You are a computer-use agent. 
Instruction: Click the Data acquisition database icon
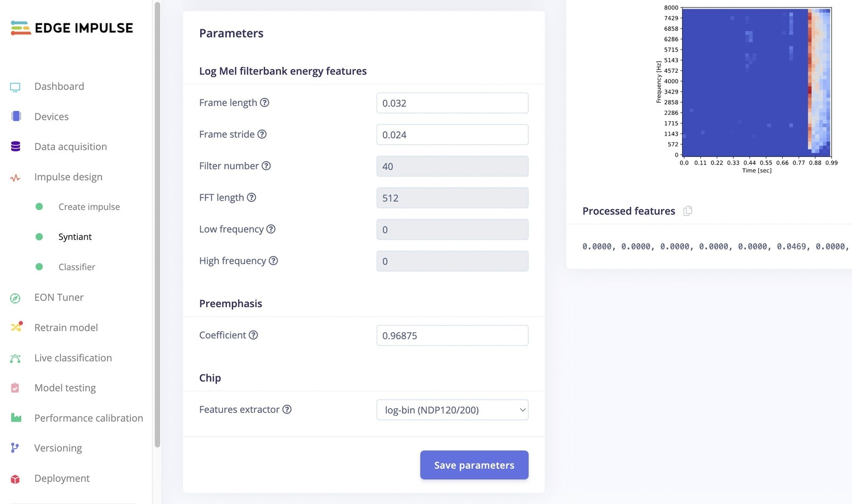coord(15,146)
